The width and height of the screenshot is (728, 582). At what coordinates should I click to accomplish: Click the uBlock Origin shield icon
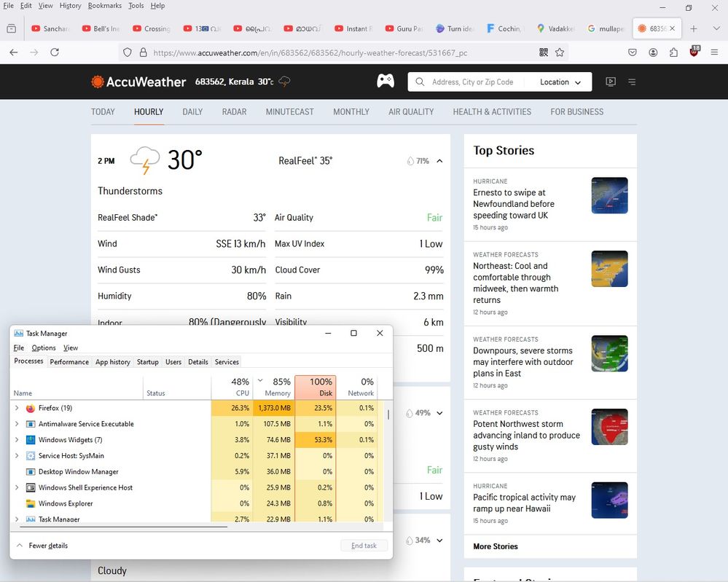pos(694,52)
